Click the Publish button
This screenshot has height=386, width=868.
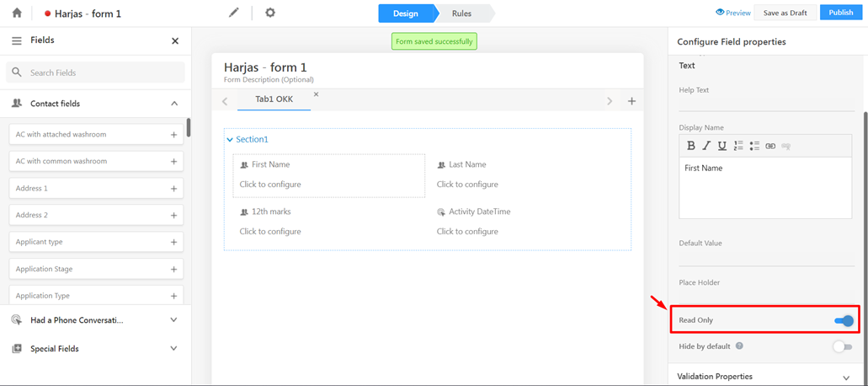pyautogui.click(x=840, y=13)
